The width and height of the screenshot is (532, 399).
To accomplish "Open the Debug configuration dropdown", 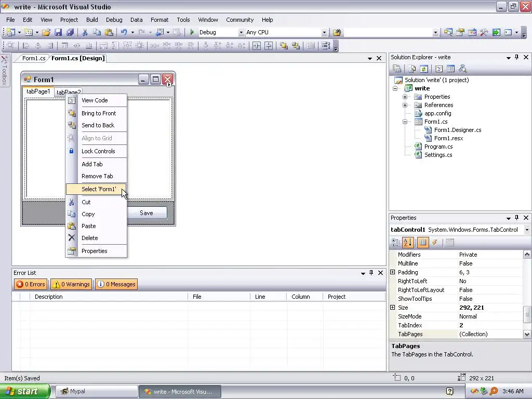I will click(x=241, y=33).
